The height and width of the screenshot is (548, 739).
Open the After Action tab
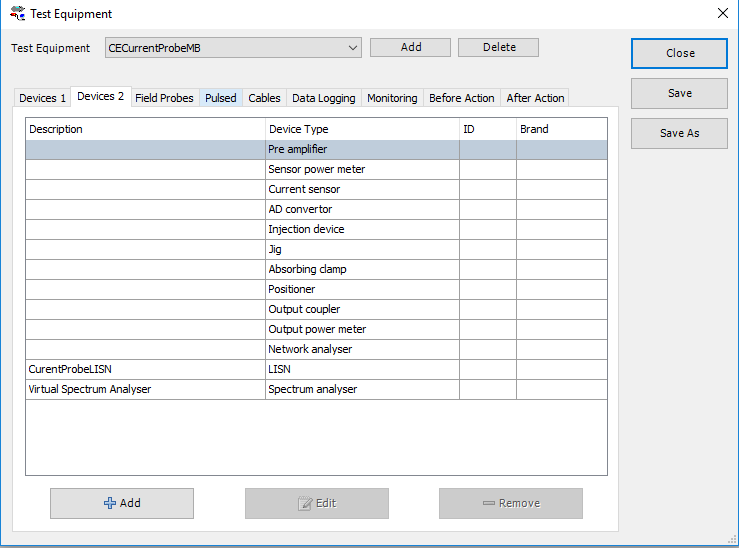coord(535,98)
